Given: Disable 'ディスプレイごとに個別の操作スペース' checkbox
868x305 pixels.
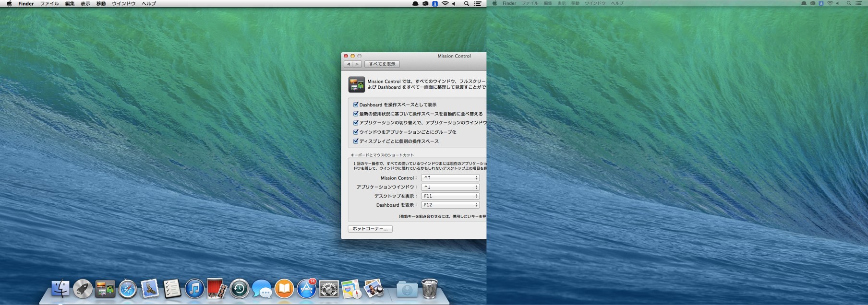Looking at the screenshot, I should click(356, 141).
